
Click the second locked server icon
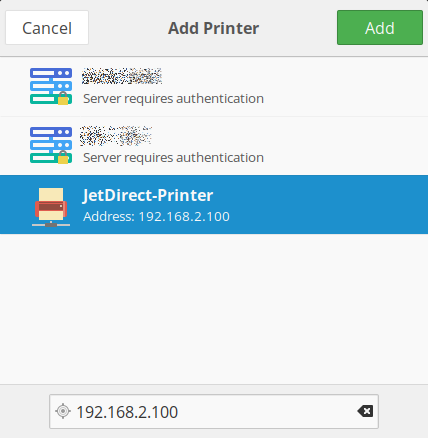tap(51, 145)
